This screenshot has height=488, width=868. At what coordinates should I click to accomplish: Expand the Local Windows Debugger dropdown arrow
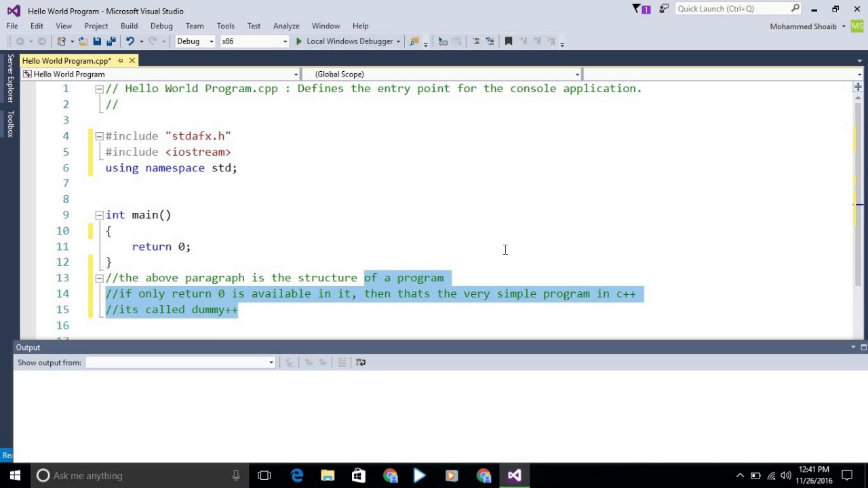[x=398, y=41]
